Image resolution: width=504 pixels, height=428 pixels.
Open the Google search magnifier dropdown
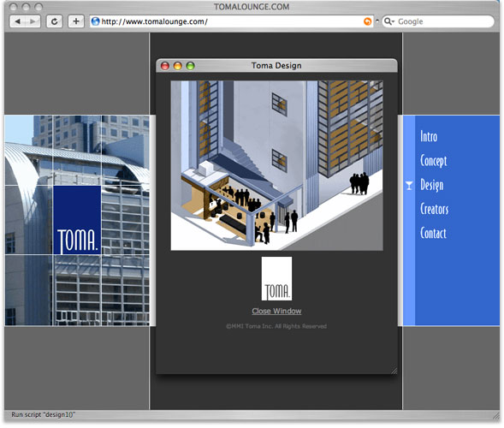pyautogui.click(x=389, y=21)
